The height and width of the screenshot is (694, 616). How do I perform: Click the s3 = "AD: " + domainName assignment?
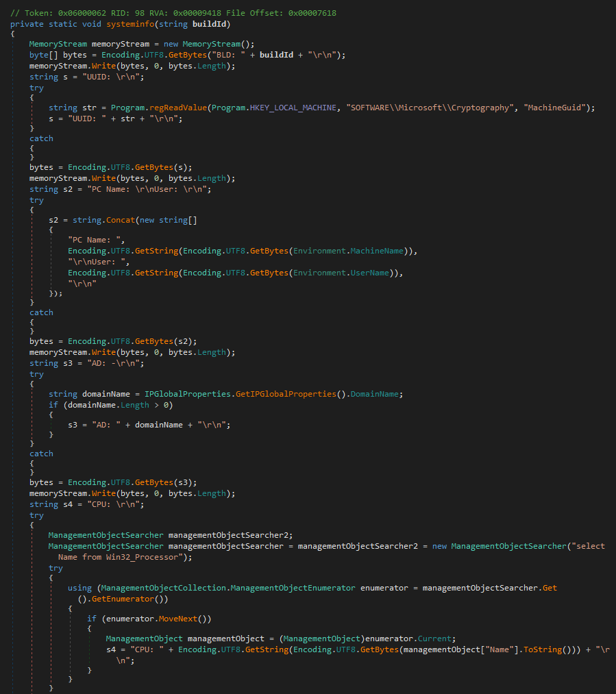pos(149,425)
